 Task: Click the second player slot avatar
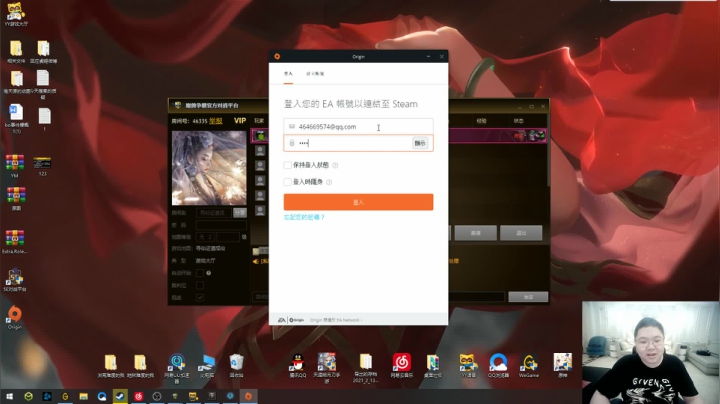pyautogui.click(x=260, y=151)
